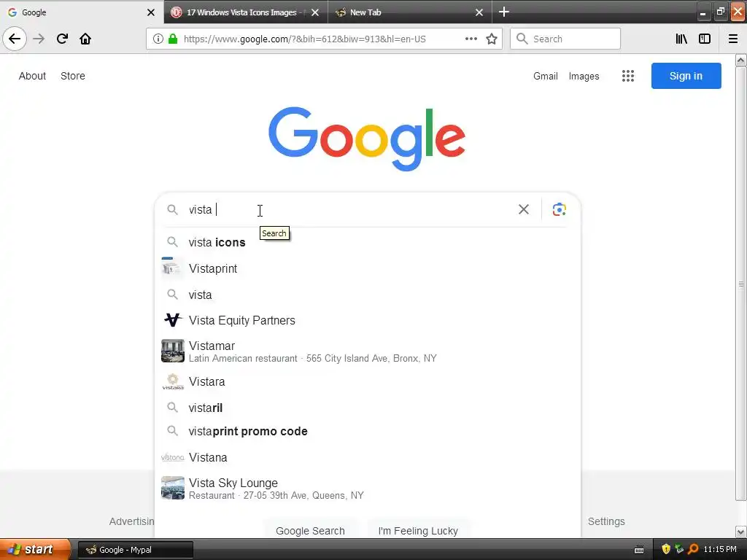Image resolution: width=747 pixels, height=560 pixels.
Task: Click the green secure connection padlock
Action: pyautogui.click(x=173, y=39)
